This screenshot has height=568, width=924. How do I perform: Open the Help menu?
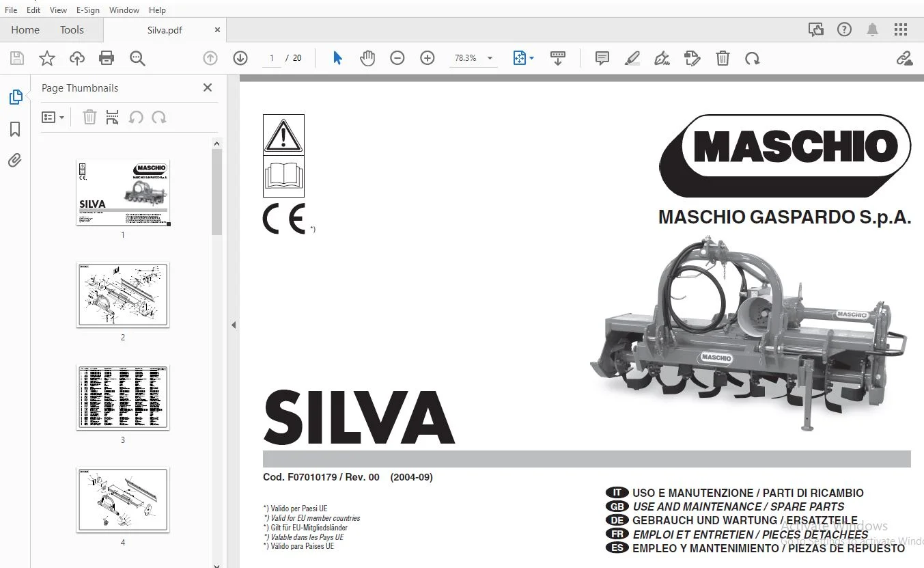[157, 10]
